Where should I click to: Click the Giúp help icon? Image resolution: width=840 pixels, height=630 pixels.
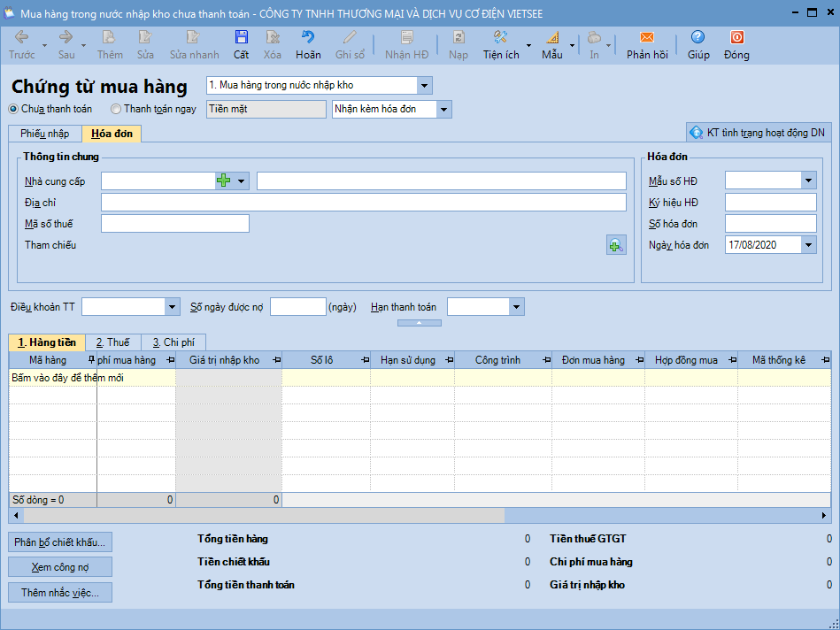pos(697,38)
